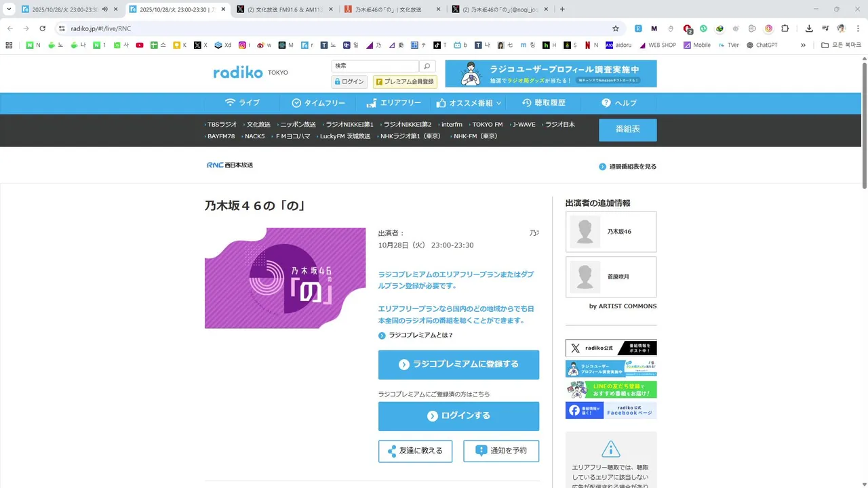The width and height of the screenshot is (868, 488).
Task: Click radiko公式 X banner
Action: click(611, 348)
